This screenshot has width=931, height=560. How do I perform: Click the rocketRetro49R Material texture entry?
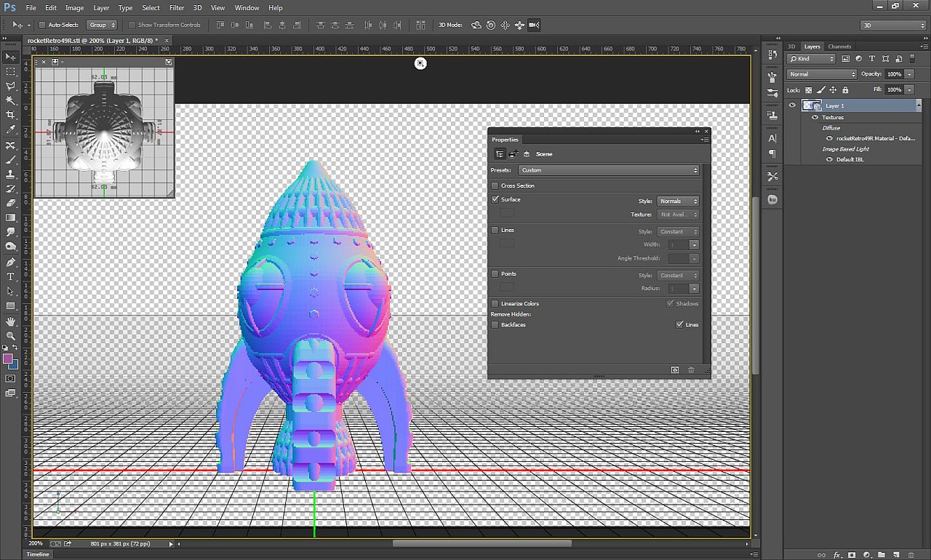coord(875,138)
